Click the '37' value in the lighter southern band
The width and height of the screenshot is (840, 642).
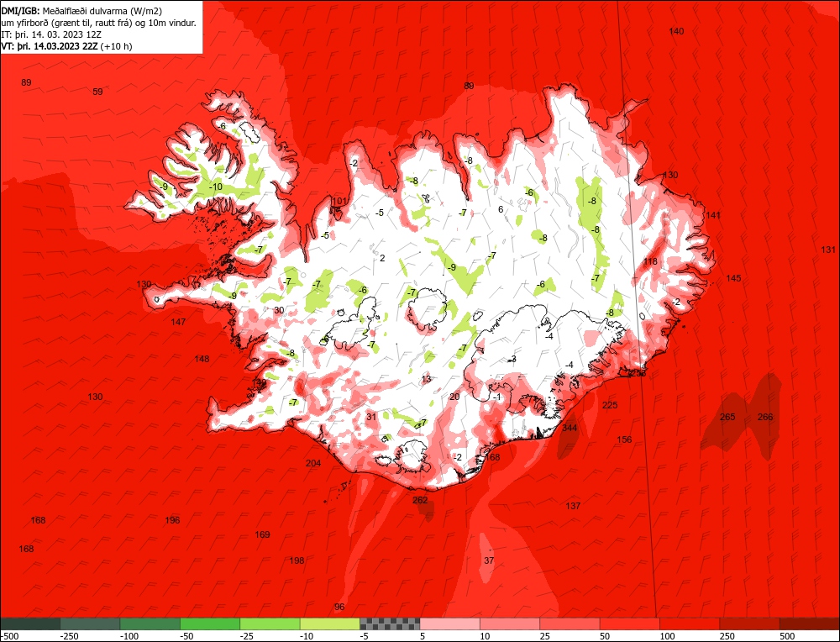point(489,560)
